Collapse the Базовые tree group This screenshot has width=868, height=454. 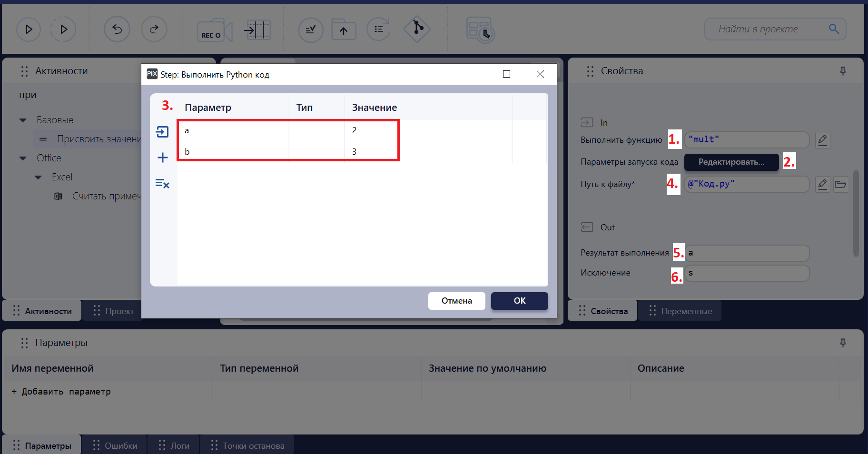pyautogui.click(x=23, y=120)
